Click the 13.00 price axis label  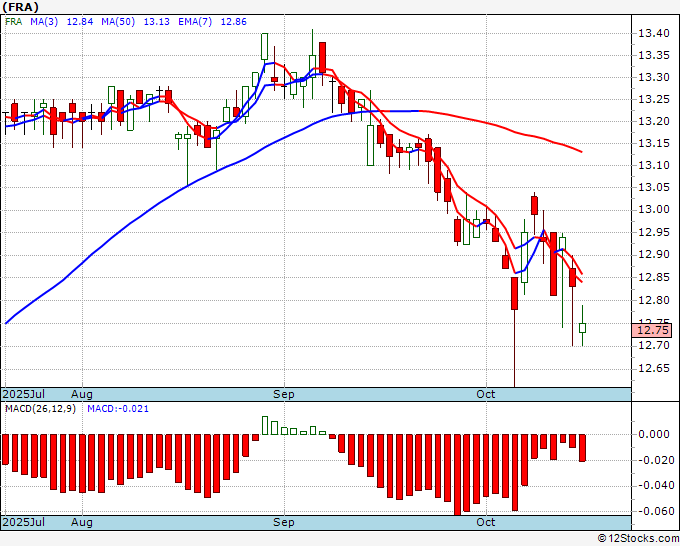pos(654,209)
